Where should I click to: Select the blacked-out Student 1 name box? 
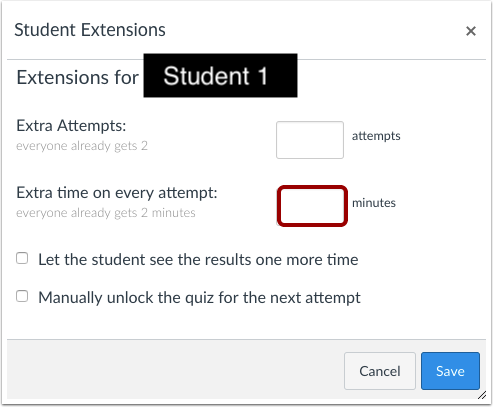(x=220, y=75)
